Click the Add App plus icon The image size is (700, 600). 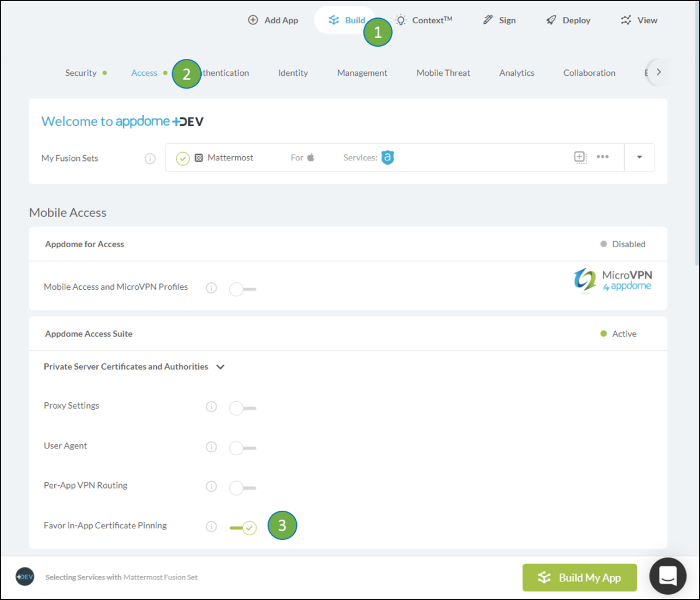[253, 19]
